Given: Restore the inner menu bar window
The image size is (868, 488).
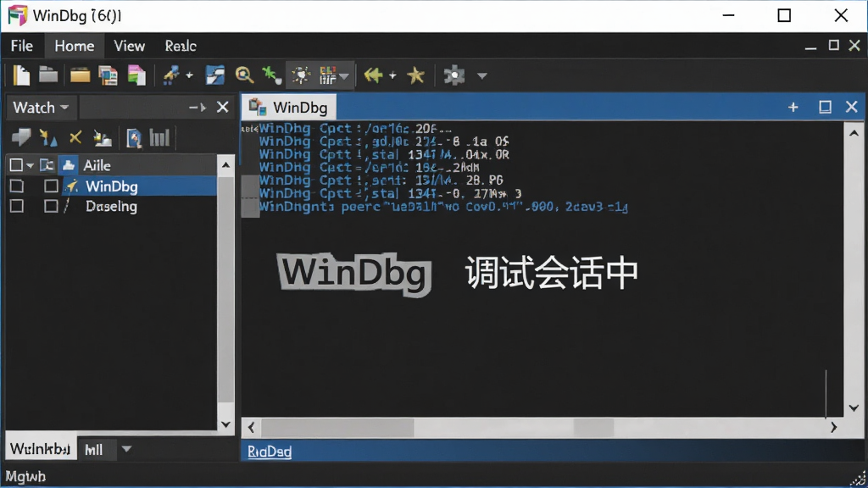Looking at the screenshot, I should tap(834, 46).
